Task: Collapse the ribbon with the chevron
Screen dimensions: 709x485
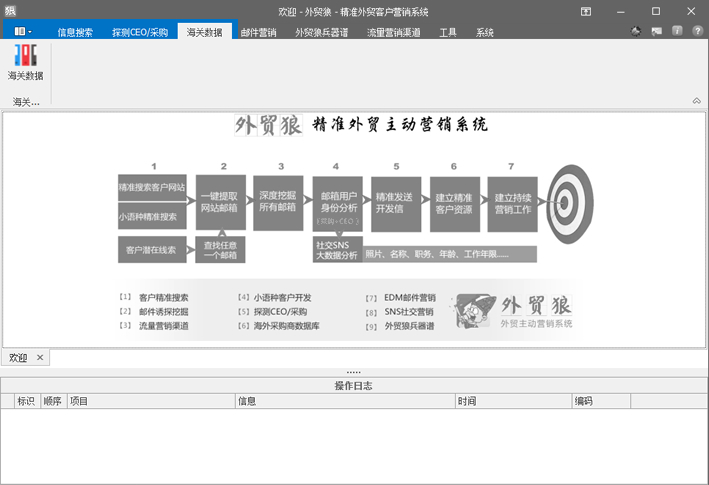Action: (697, 101)
